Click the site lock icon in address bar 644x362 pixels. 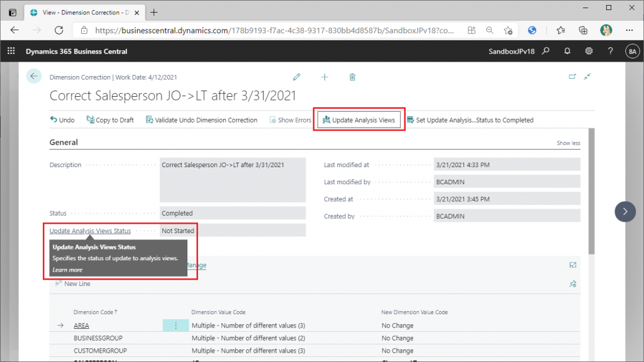point(84,30)
